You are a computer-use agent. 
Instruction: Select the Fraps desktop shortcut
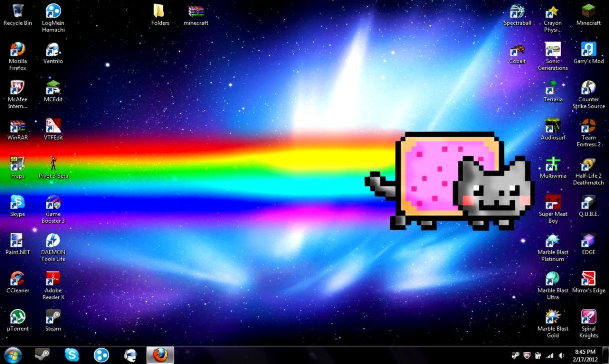17,164
